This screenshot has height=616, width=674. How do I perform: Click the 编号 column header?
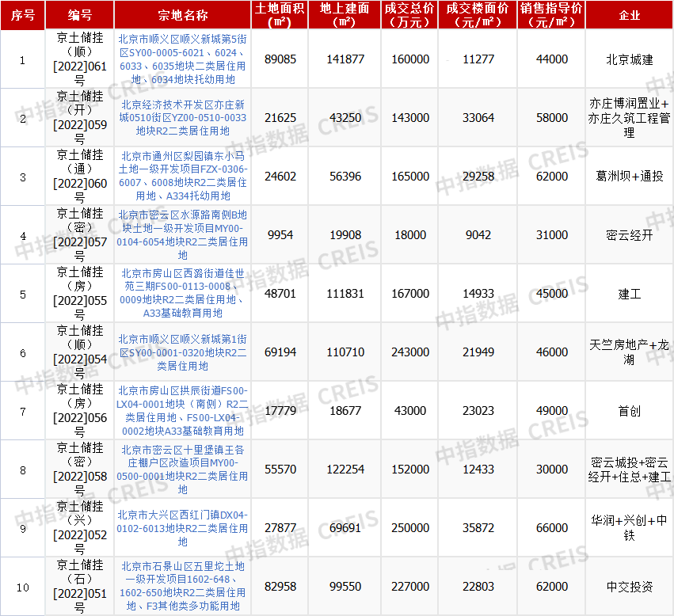80,15
